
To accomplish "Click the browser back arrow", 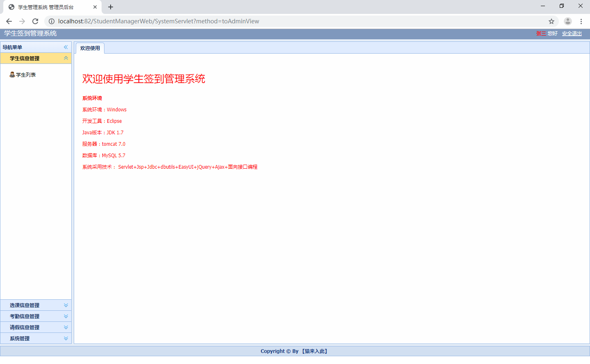I will 9,21.
